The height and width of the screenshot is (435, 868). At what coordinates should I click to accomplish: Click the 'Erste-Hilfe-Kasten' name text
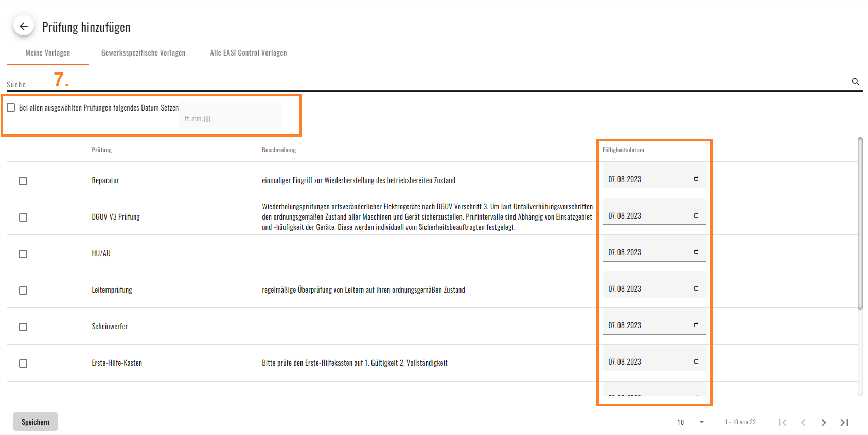pos(117,363)
